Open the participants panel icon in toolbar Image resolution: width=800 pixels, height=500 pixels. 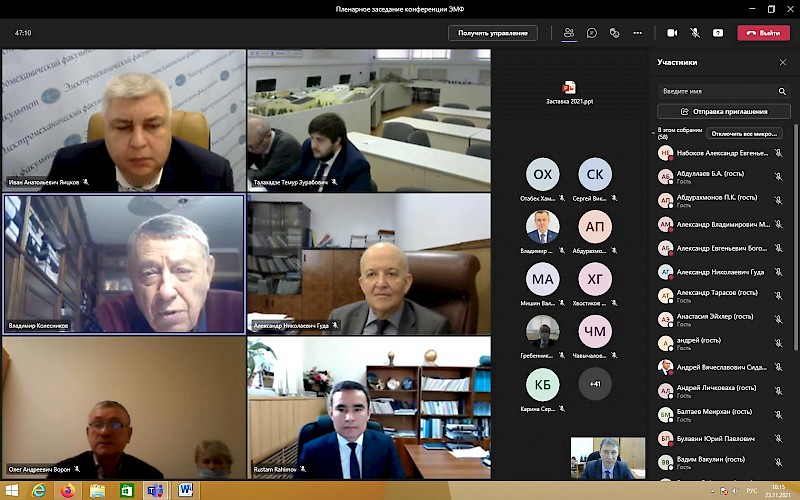[x=569, y=33]
